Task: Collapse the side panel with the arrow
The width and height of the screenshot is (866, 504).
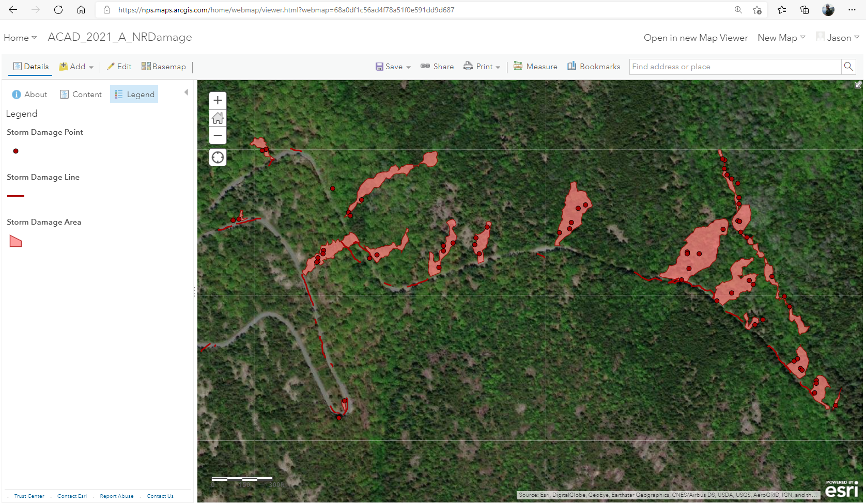Action: (x=186, y=92)
